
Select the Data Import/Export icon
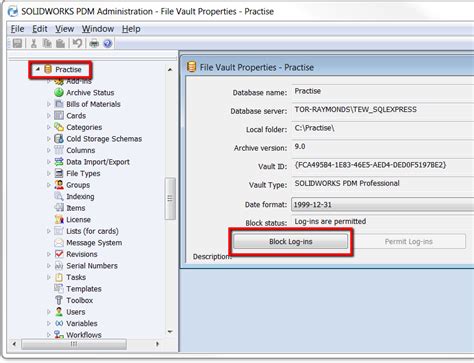tap(59, 162)
